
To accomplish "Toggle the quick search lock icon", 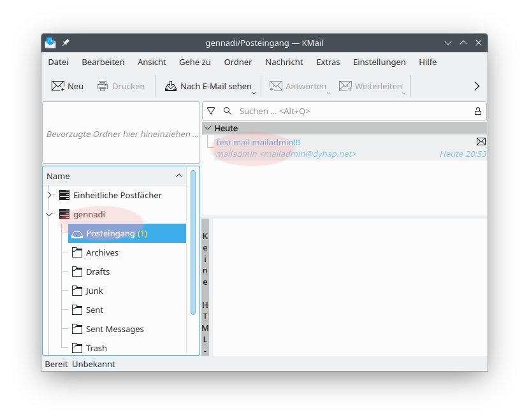I will tap(477, 111).
